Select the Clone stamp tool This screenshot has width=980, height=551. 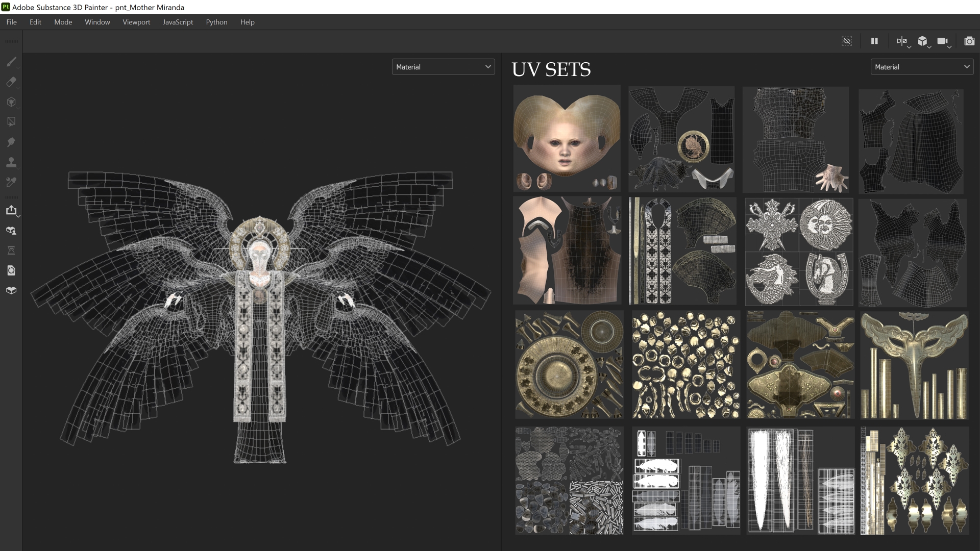click(x=11, y=162)
